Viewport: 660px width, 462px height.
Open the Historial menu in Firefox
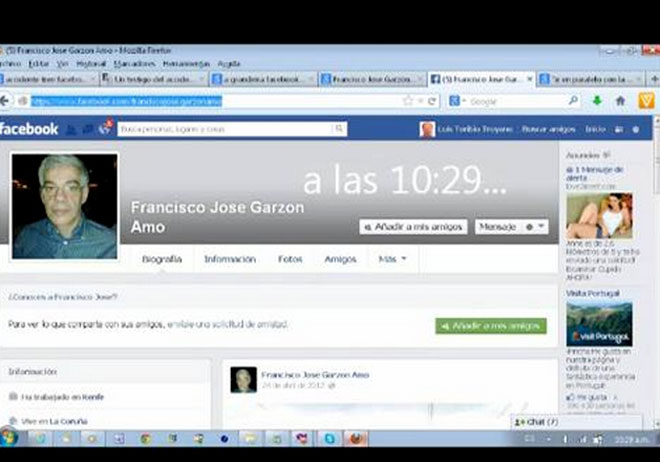point(91,63)
